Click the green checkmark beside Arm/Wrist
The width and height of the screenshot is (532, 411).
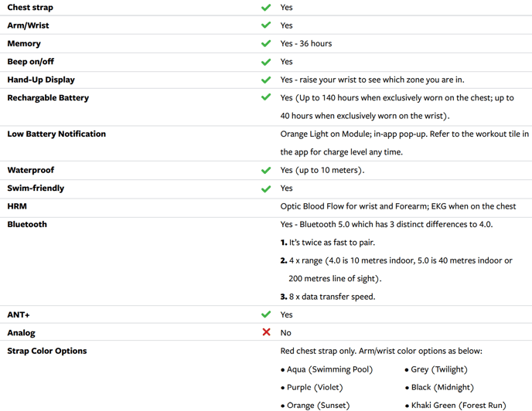point(266,25)
